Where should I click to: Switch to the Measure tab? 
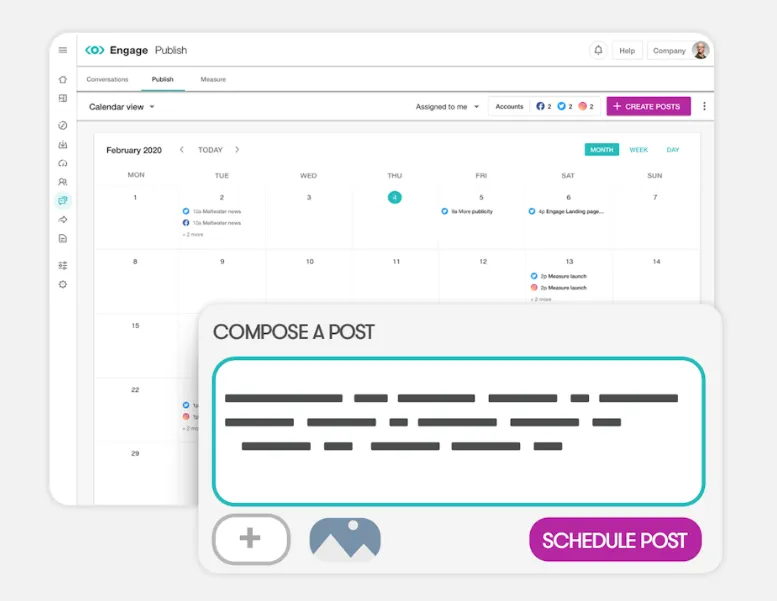[213, 79]
